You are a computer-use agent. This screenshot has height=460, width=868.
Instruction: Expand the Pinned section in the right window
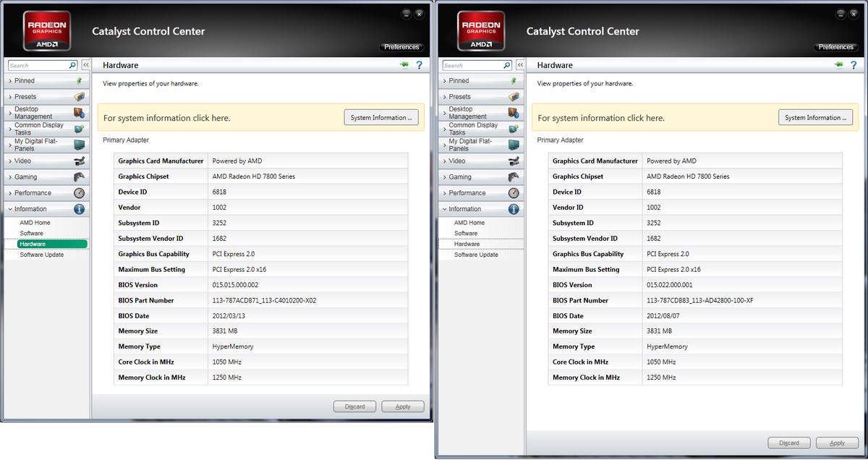click(481, 81)
